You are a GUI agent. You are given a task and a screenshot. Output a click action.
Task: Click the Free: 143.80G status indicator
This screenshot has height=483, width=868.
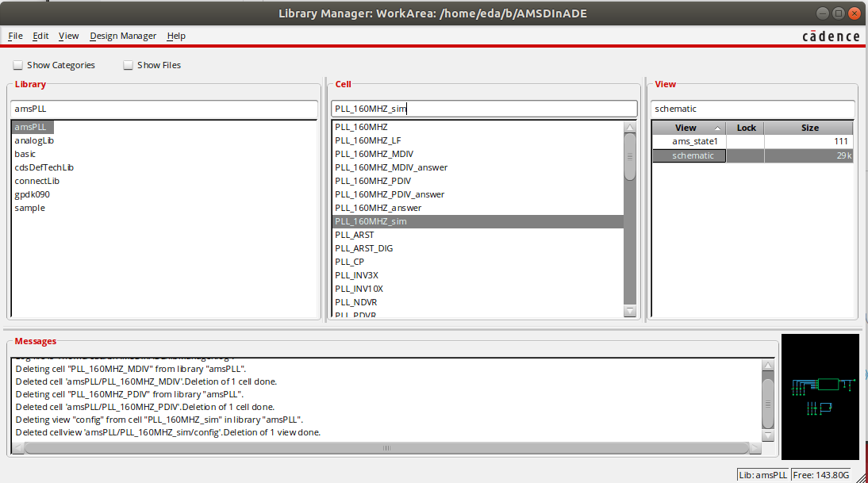[x=821, y=475]
